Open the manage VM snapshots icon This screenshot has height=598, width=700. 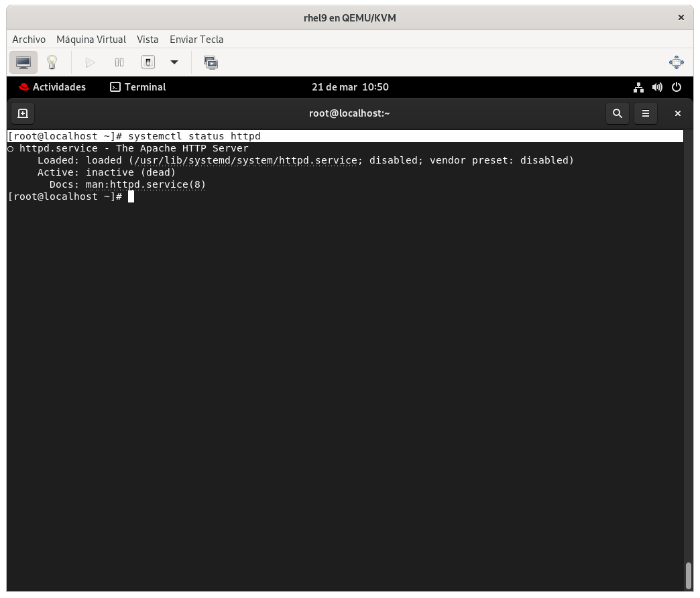click(x=211, y=62)
